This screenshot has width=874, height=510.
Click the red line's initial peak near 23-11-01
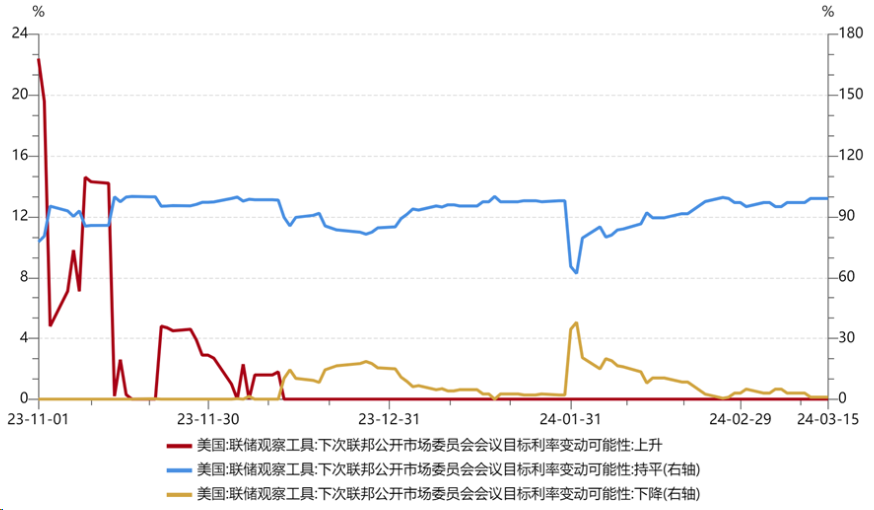[38, 59]
